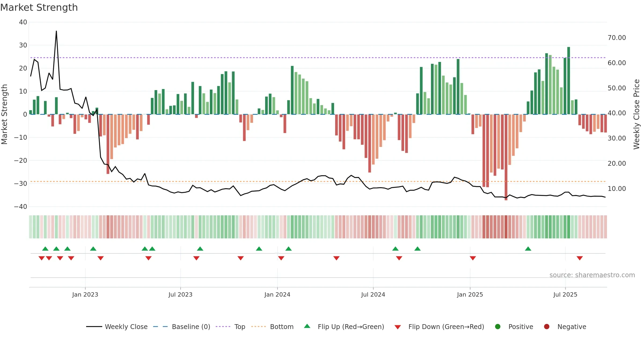Click the green Positive circle in legend

coord(498,327)
